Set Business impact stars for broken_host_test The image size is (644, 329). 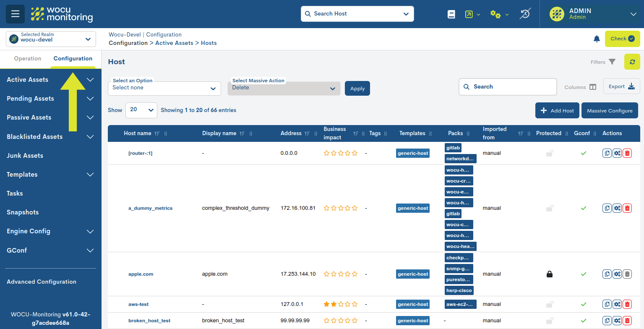click(340, 320)
